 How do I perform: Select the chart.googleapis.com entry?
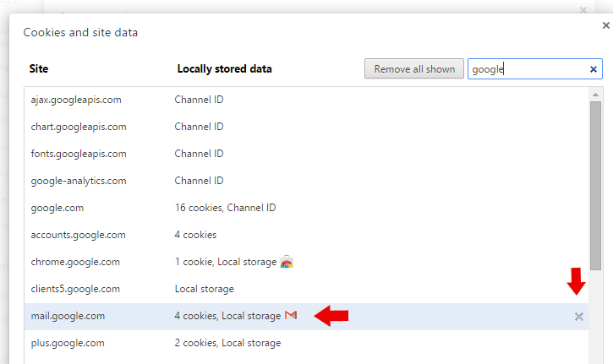[78, 127]
